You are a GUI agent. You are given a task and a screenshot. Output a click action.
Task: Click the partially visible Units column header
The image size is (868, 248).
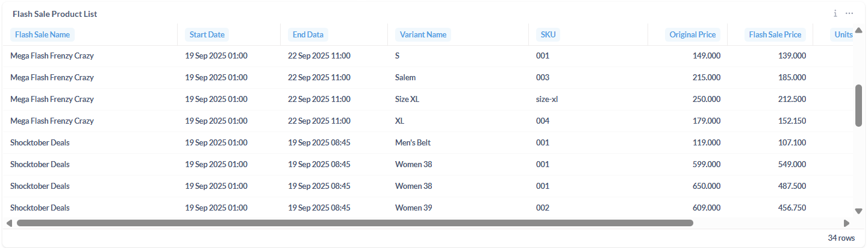point(843,34)
